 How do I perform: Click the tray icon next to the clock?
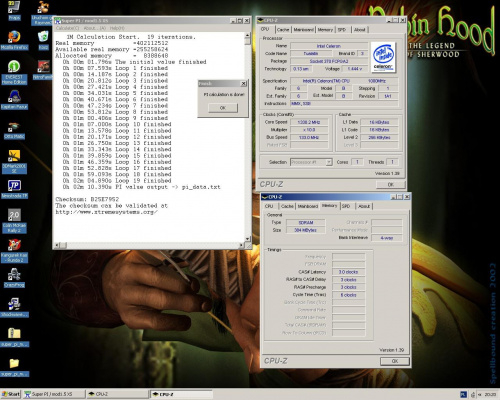click(480, 395)
